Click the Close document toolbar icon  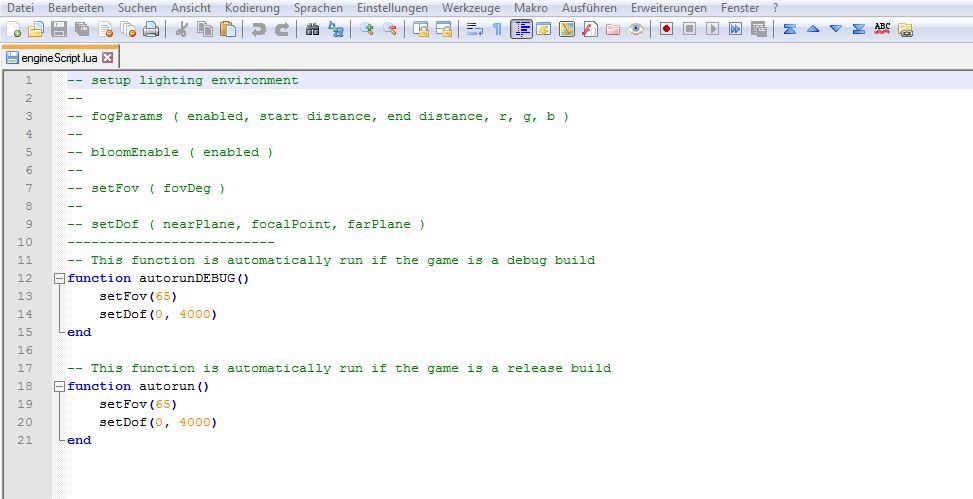point(105,29)
